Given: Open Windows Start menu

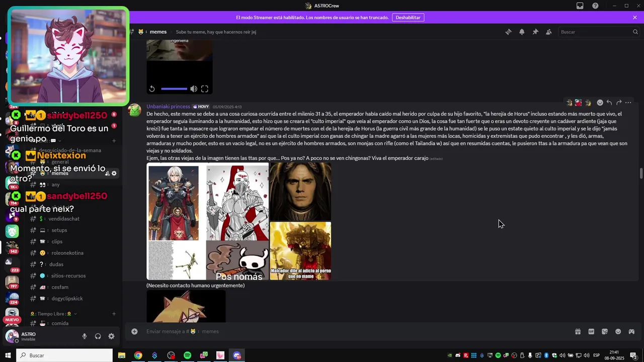Looking at the screenshot, I should [x=8, y=355].
